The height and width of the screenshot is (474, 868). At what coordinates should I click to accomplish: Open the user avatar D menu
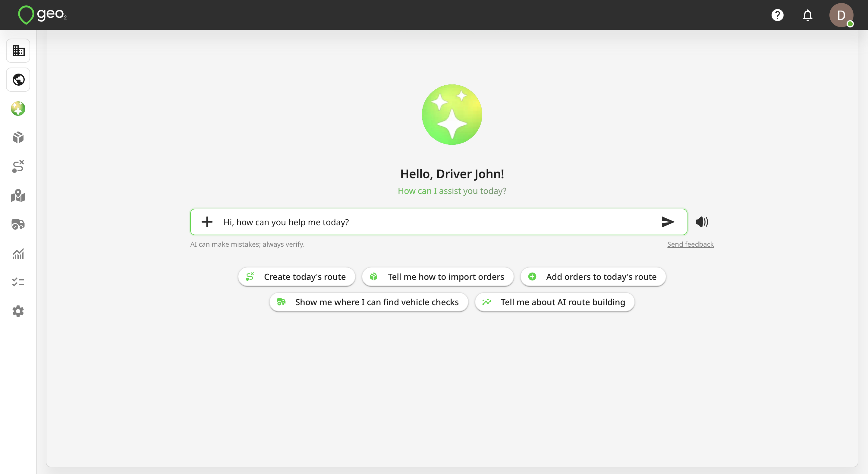click(x=841, y=15)
